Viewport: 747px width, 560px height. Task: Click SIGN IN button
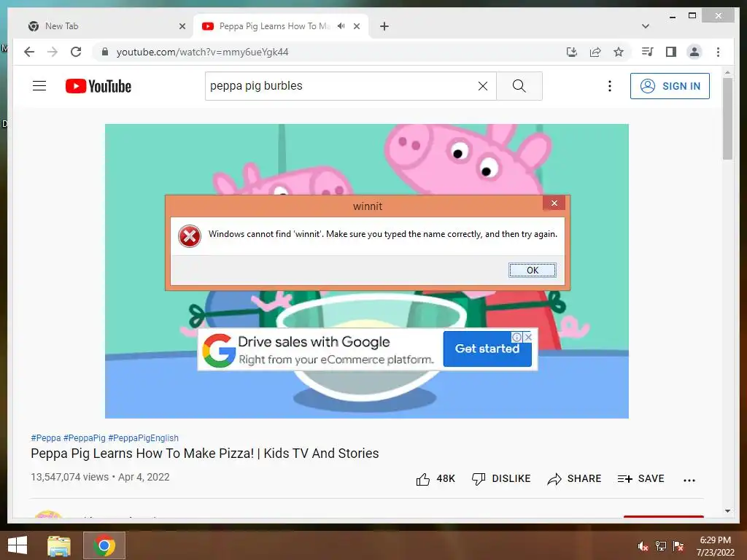click(x=670, y=86)
